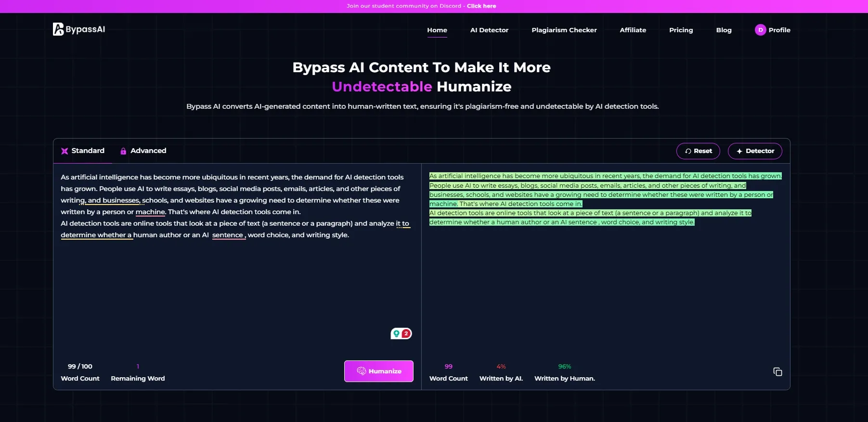This screenshot has width=868, height=422.
Task: Click the output Word Count label
Action: click(x=449, y=378)
